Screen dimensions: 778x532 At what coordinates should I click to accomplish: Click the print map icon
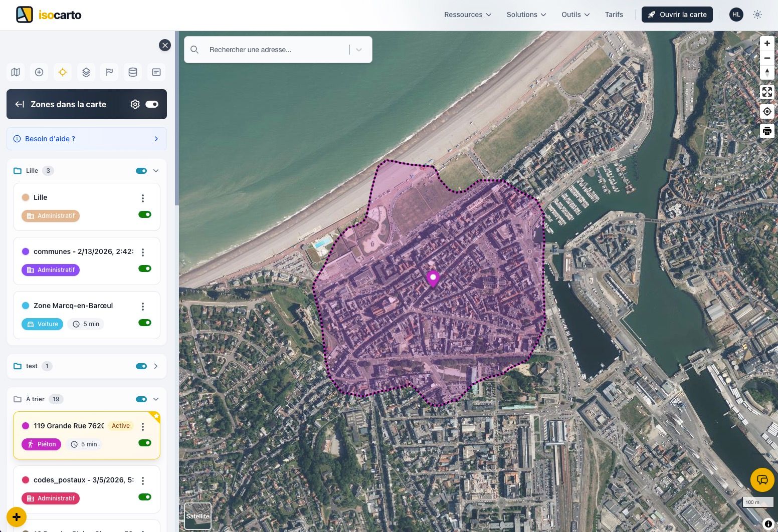[767, 131]
